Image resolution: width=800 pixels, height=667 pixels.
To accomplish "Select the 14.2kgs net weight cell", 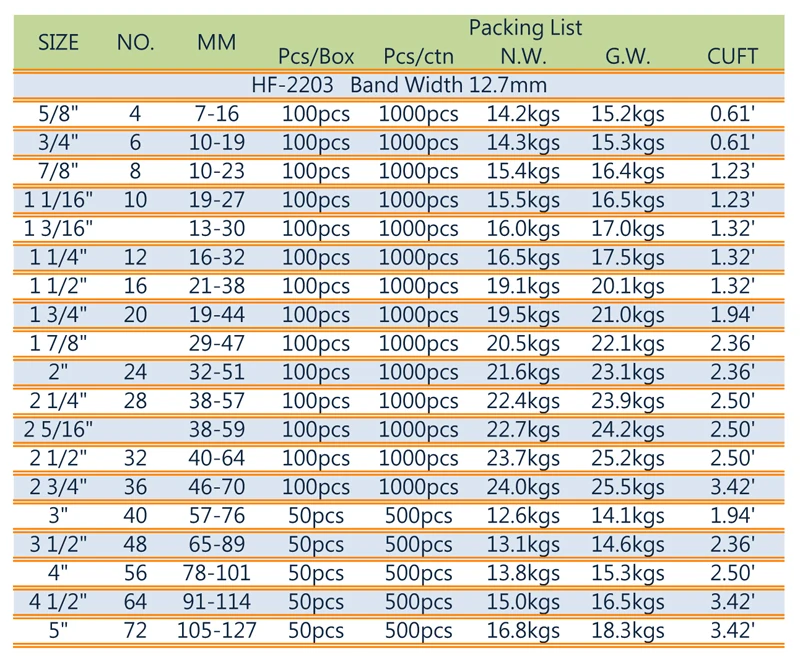I will 522,114.
